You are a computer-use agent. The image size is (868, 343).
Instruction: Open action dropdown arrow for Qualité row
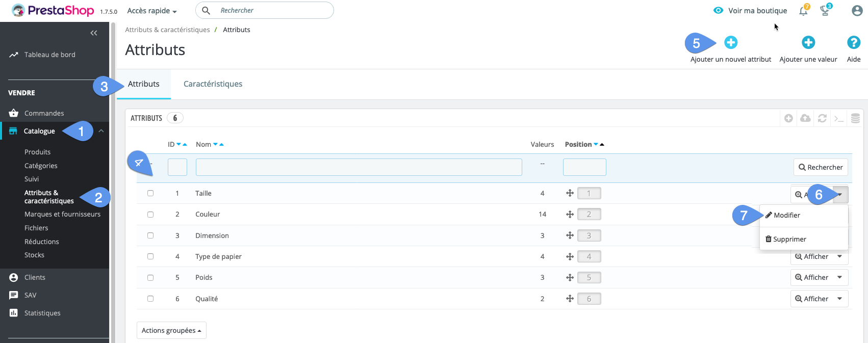pos(840,299)
